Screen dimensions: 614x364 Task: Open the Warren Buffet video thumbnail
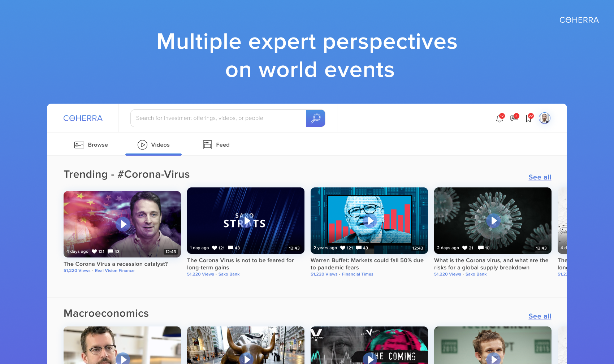coord(369,221)
